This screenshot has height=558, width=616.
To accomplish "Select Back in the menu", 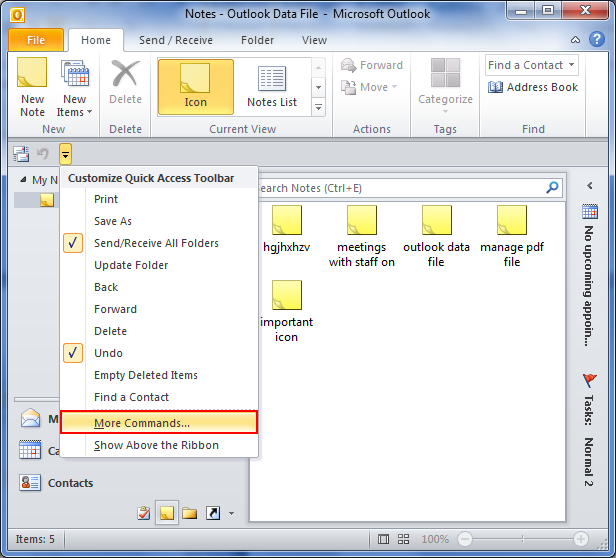I will pos(159,287).
